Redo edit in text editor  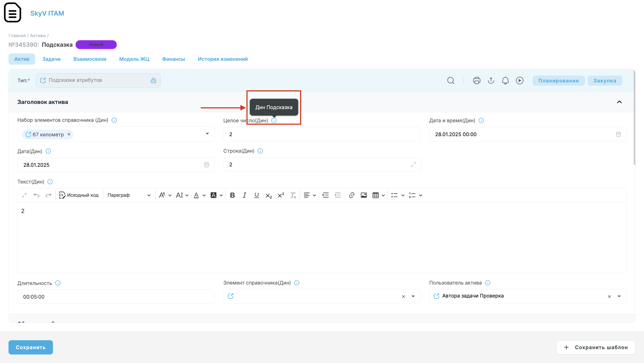tap(49, 195)
